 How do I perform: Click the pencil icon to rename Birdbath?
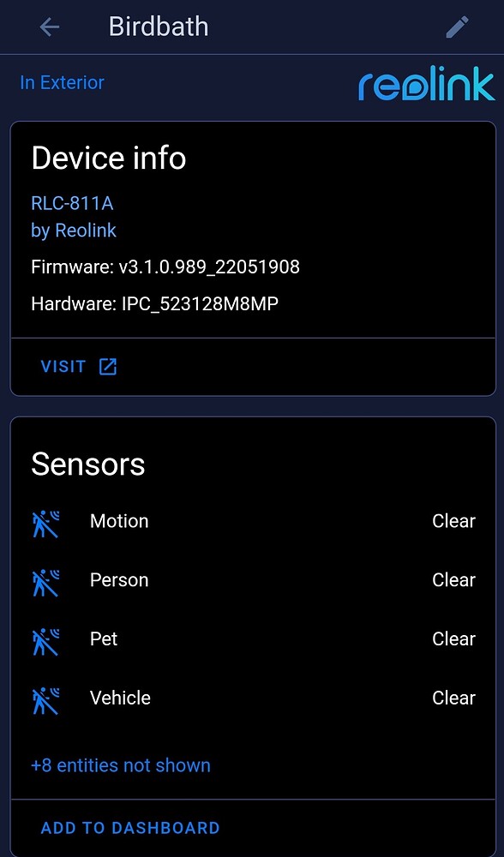[x=457, y=27]
